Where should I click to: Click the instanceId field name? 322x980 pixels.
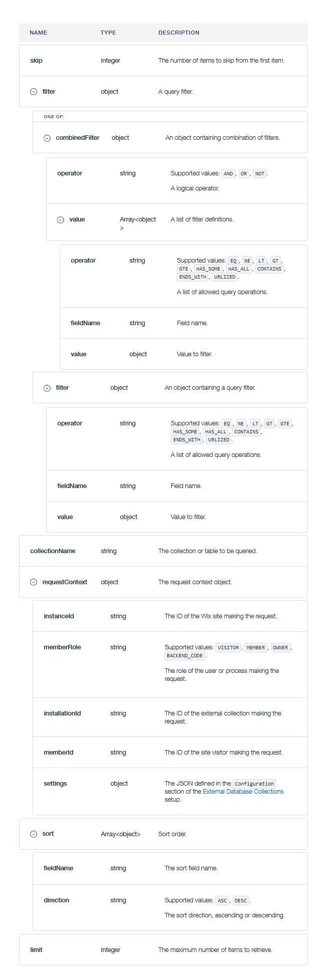59,616
